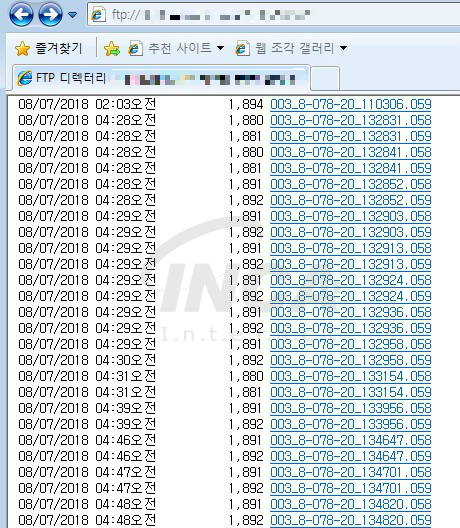Click the add to favorites bar star icon

[112, 49]
